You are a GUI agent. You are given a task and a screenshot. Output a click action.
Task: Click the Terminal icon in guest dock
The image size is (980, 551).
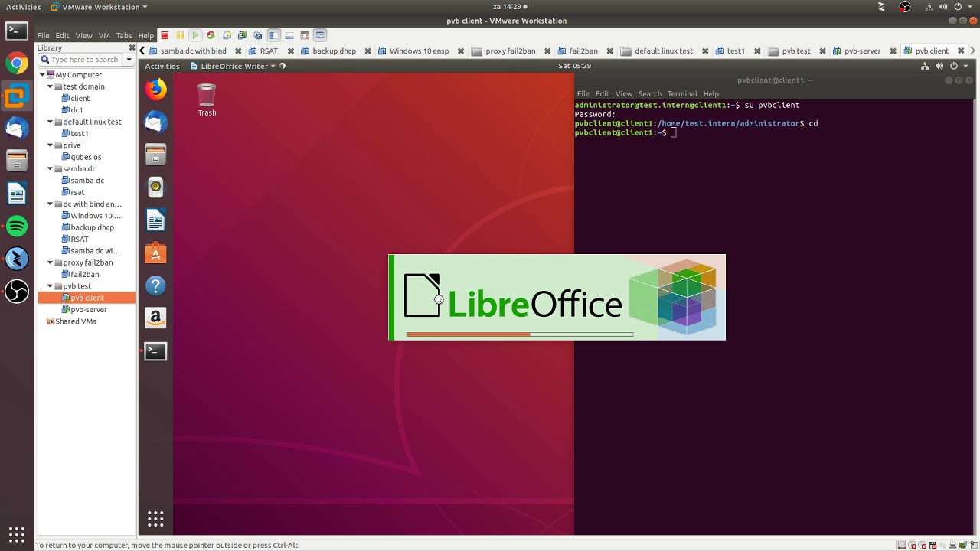point(155,350)
